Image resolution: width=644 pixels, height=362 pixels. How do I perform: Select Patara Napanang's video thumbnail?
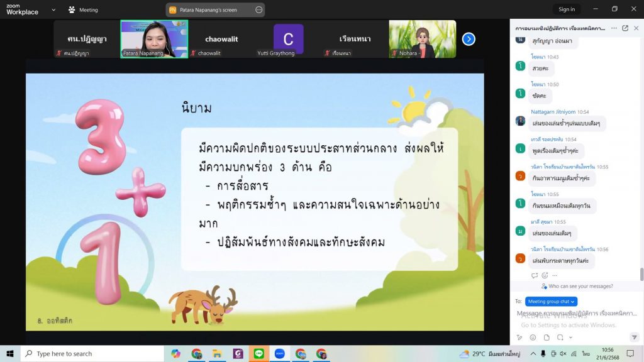click(155, 39)
